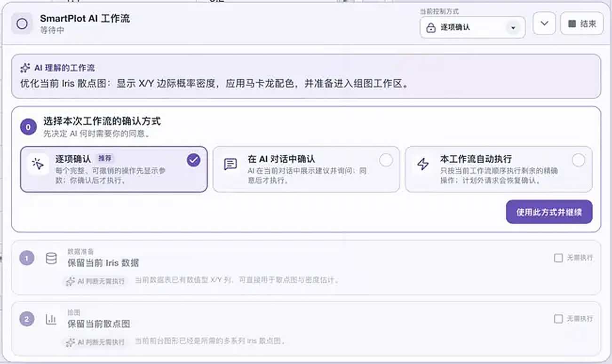The image size is (612, 364).
Task: Click the chat bubble icon for 在 AI 对话中确认
Action: [x=230, y=164]
